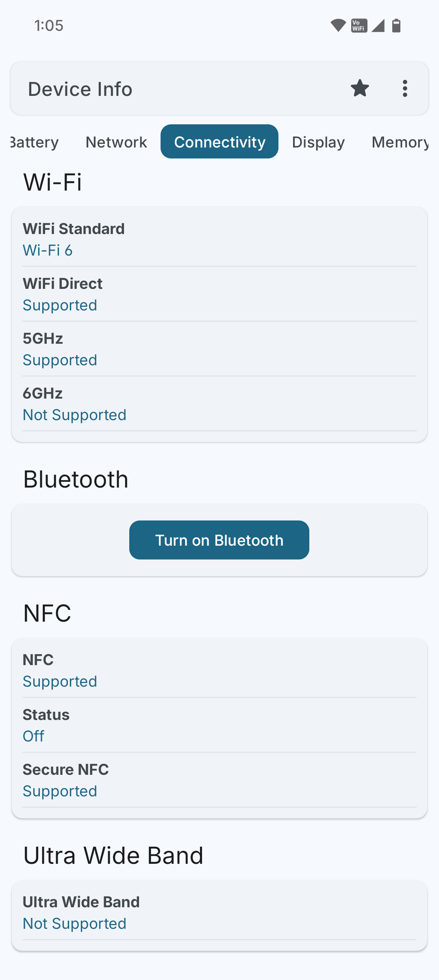Tap the 6GHz Not Supported row
Image resolution: width=439 pixels, height=980 pixels.
[219, 404]
